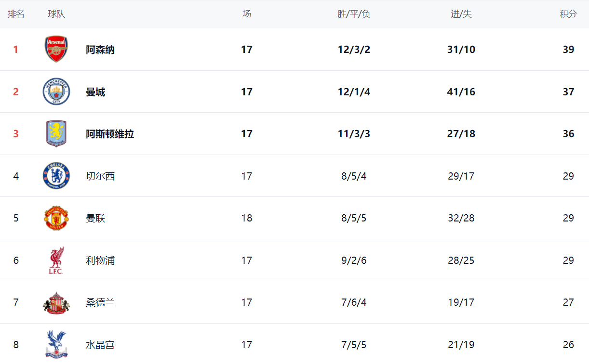This screenshot has height=364, width=589.
Task: Open team link 曼城
Action: point(95,92)
